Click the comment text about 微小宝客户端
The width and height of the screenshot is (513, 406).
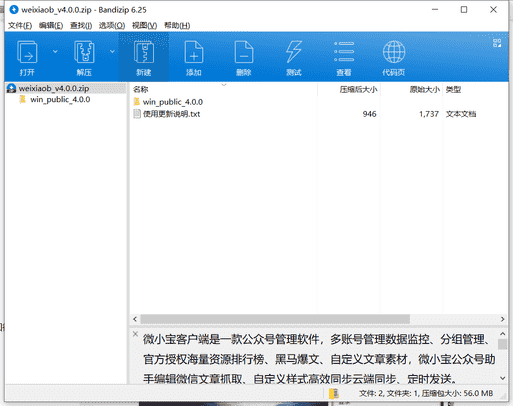coord(319,359)
